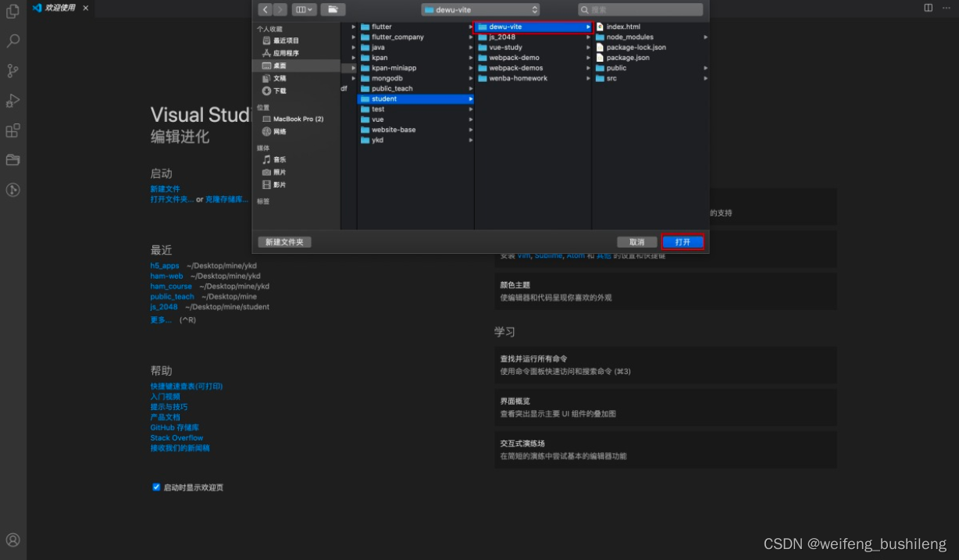Open the Extensions view in activity bar
This screenshot has height=560, width=959.
pos(12,130)
